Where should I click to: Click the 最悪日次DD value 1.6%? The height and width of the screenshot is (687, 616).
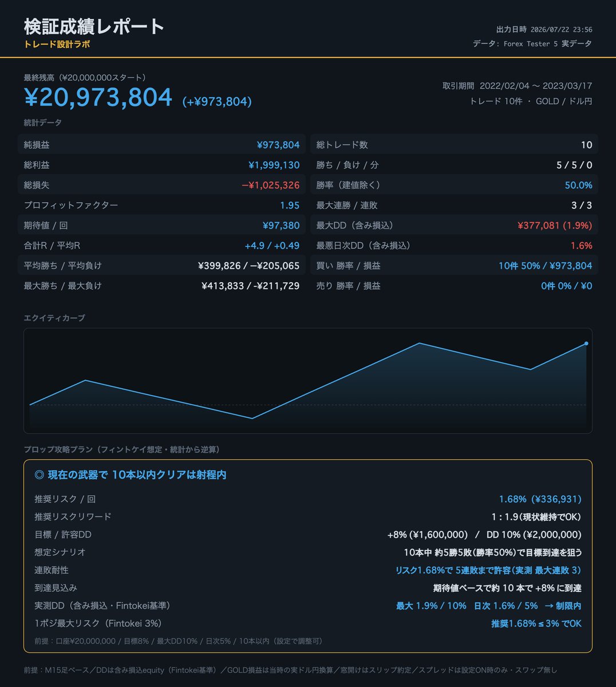tap(581, 246)
